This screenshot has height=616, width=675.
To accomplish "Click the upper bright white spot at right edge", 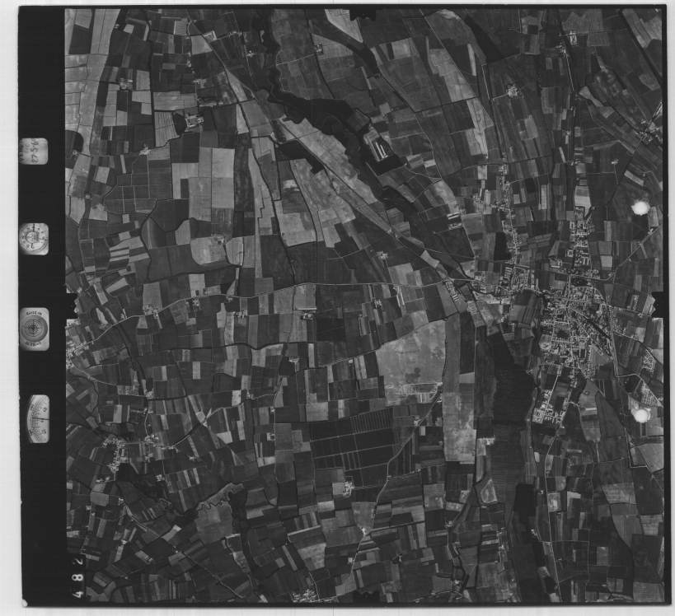I will point(640,208).
